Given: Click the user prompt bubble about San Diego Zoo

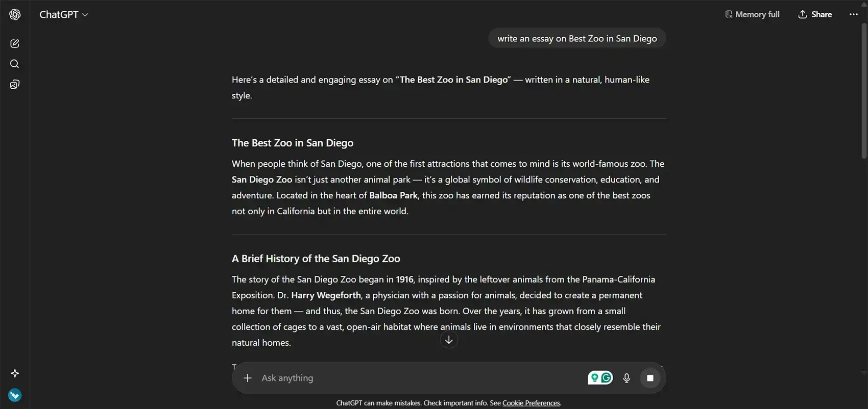Looking at the screenshot, I should click(577, 38).
